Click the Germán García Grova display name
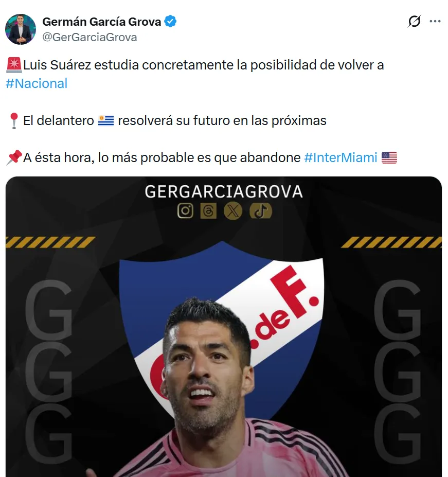Viewport: 448px width, 477px height. tap(101, 22)
